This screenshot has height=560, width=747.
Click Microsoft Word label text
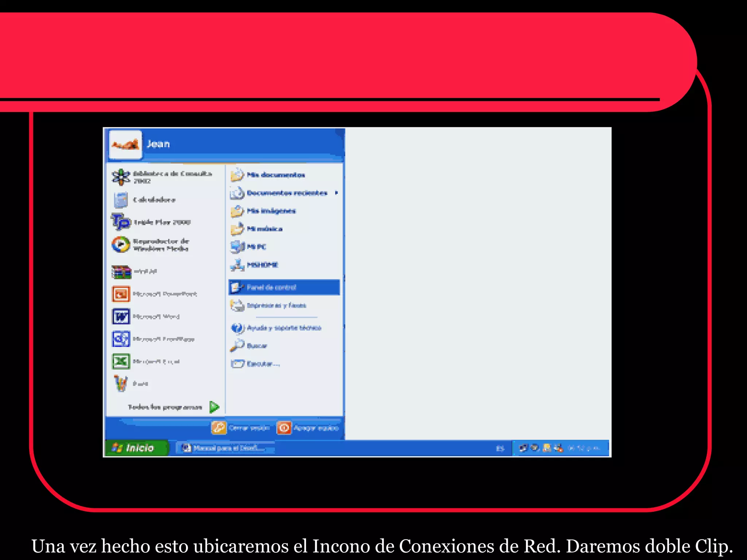pos(156,316)
